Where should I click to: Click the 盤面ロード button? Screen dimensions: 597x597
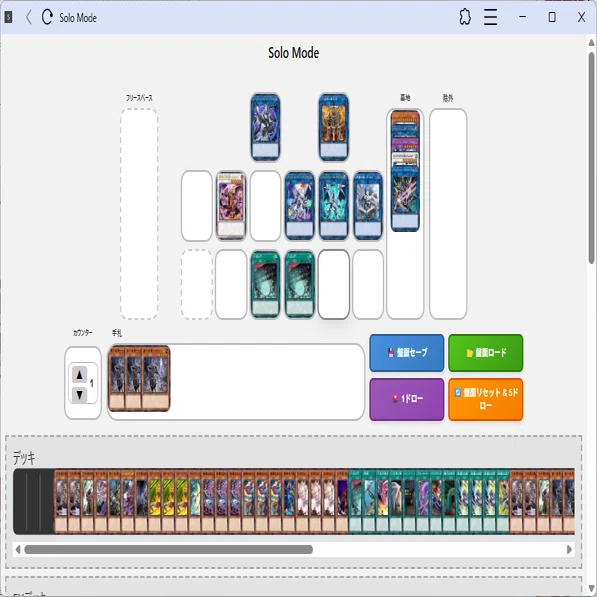click(x=485, y=353)
